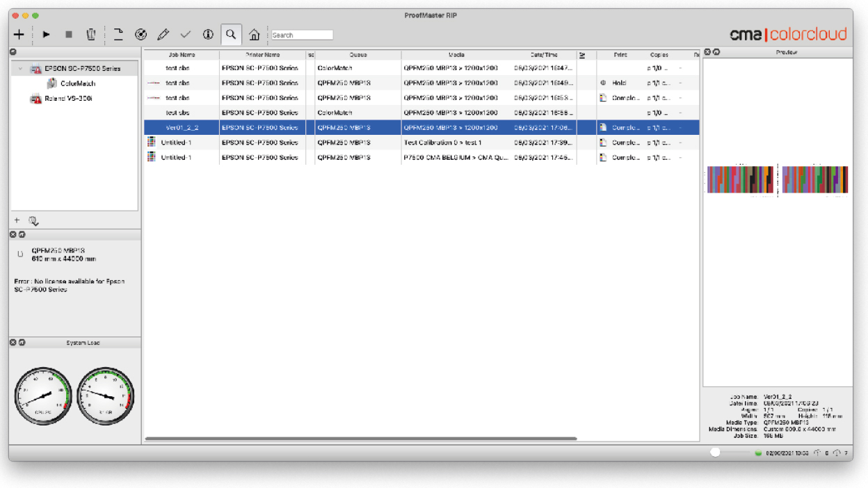Click the add printer plus below the printer list
Screen dimensions: 868x488
pyautogui.click(x=17, y=220)
